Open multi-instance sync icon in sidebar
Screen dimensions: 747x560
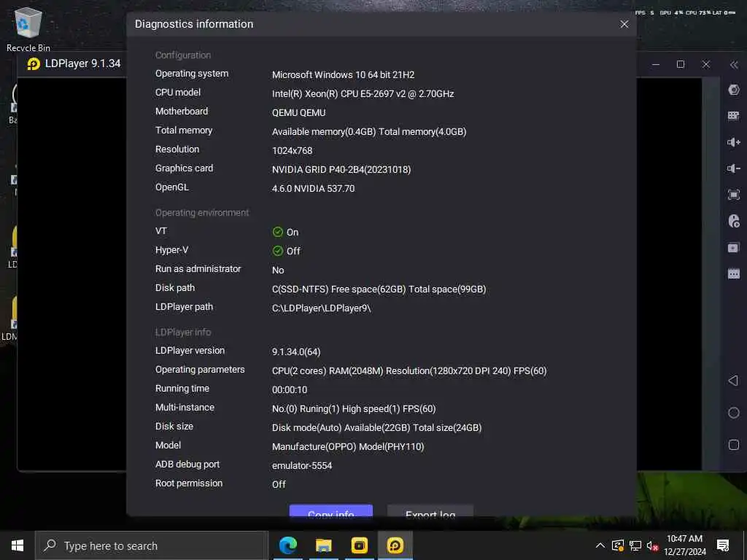734,248
